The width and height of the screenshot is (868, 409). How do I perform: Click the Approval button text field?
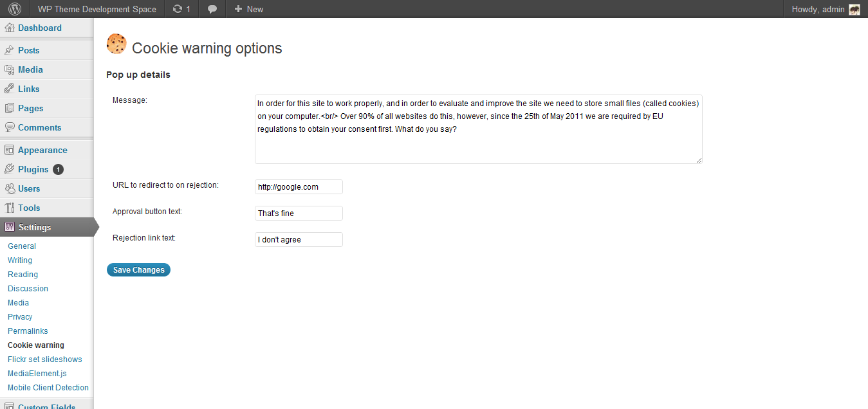[x=299, y=214]
